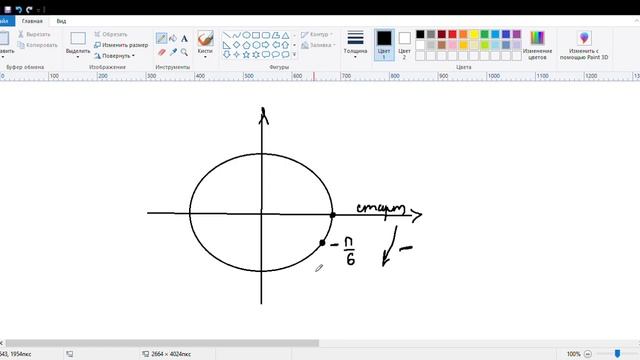This screenshot has width=640, height=360.
Task: Click Изменить с помощью Paint 3D
Action: (584, 45)
